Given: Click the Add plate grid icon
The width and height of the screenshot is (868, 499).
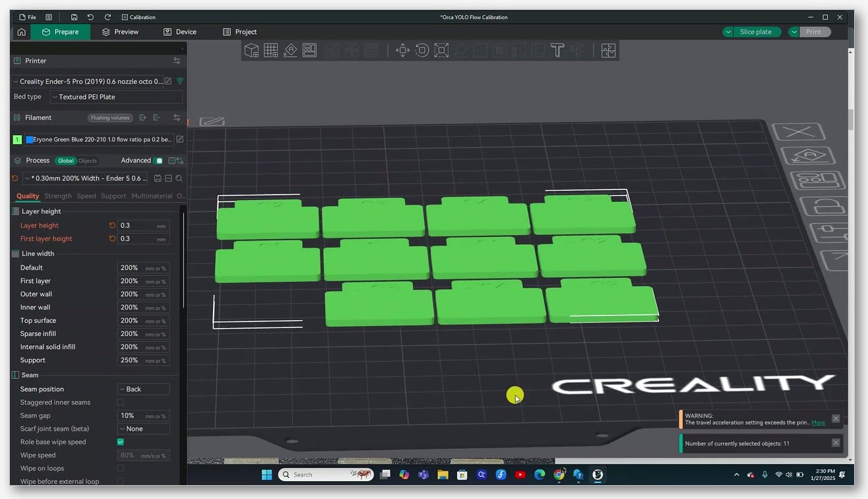Looking at the screenshot, I should coord(270,50).
